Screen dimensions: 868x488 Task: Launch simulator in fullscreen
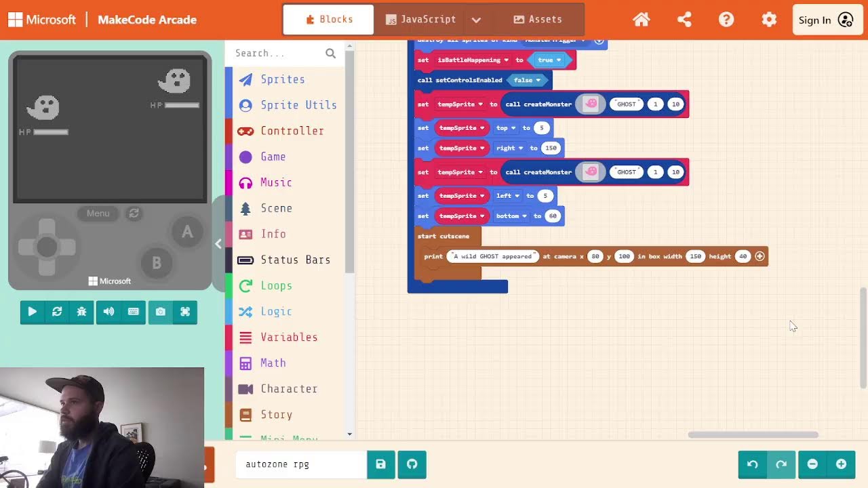[x=185, y=312]
